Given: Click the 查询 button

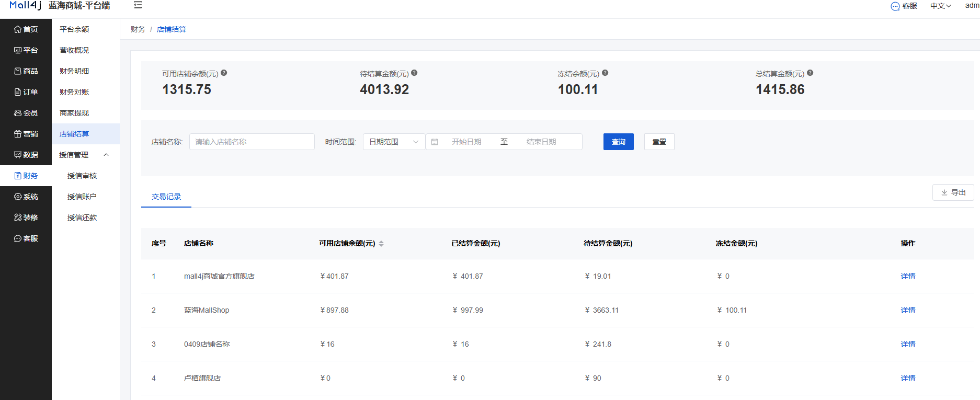Looking at the screenshot, I should point(619,142).
